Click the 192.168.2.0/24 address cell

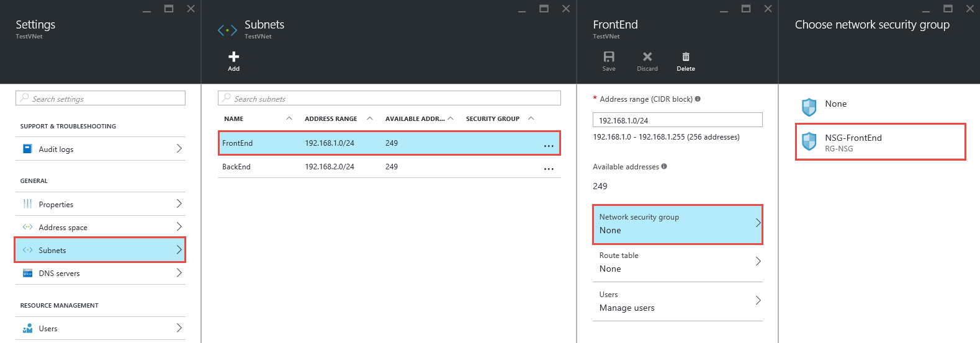[x=330, y=166]
